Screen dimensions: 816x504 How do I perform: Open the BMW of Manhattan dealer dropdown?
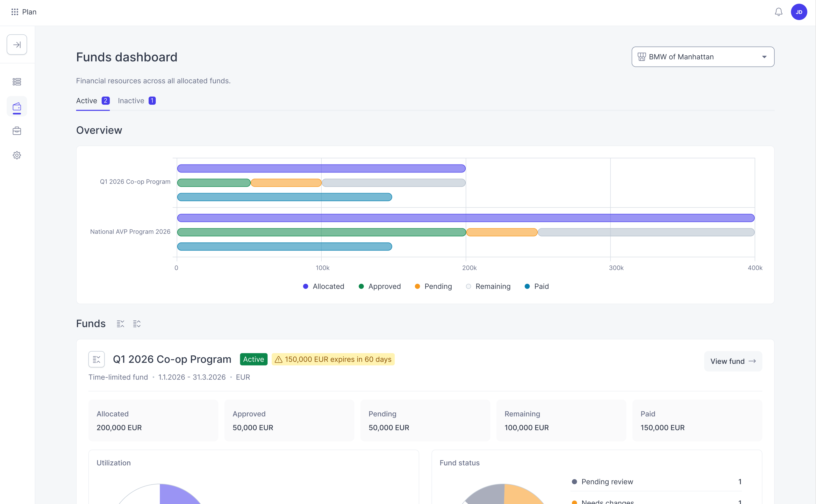pyautogui.click(x=703, y=57)
